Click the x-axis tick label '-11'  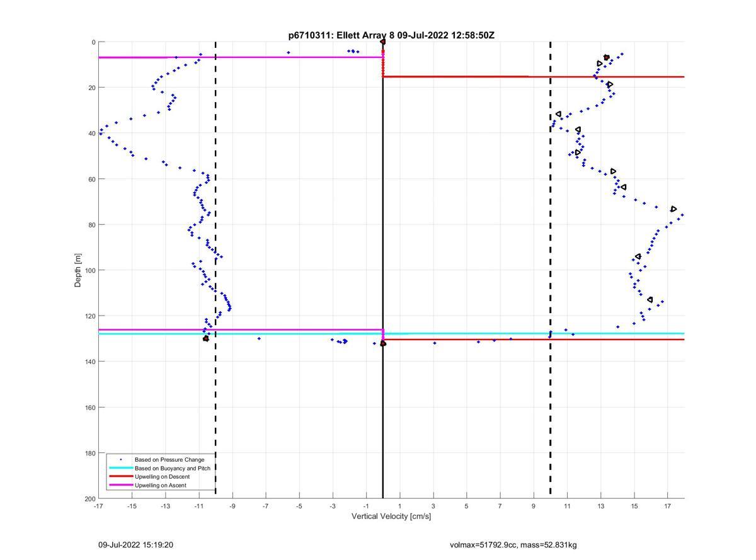pyautogui.click(x=199, y=506)
